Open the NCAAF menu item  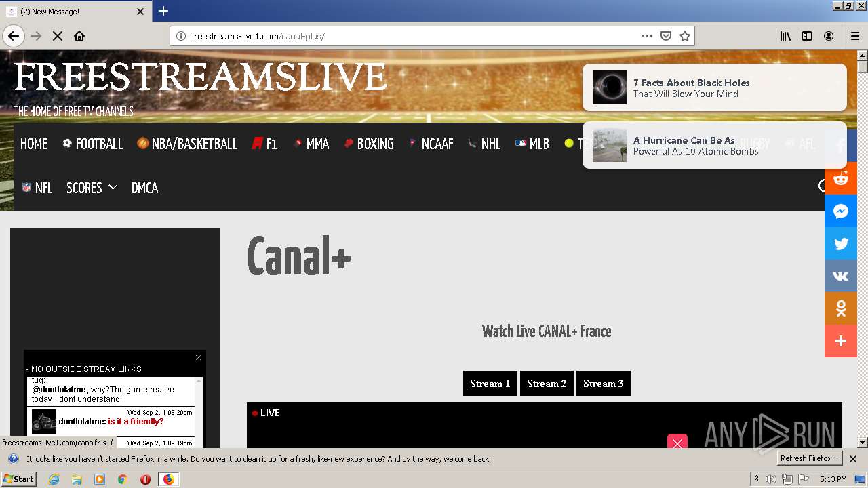point(431,144)
